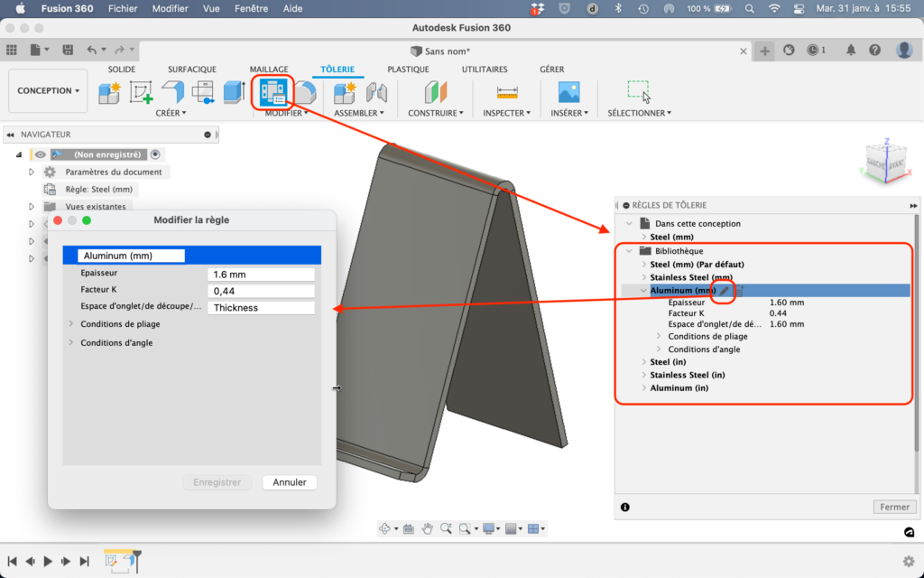Switch to the SOLIDE tab

coord(122,69)
